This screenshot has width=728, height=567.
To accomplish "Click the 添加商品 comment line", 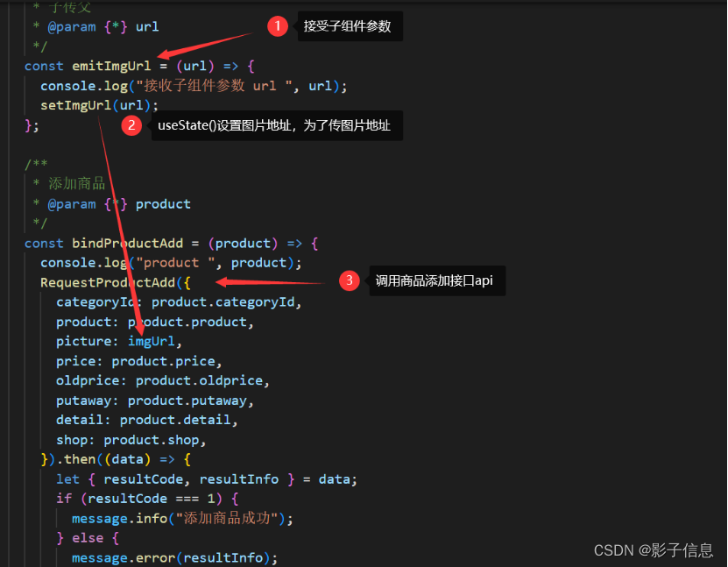I will (x=68, y=183).
